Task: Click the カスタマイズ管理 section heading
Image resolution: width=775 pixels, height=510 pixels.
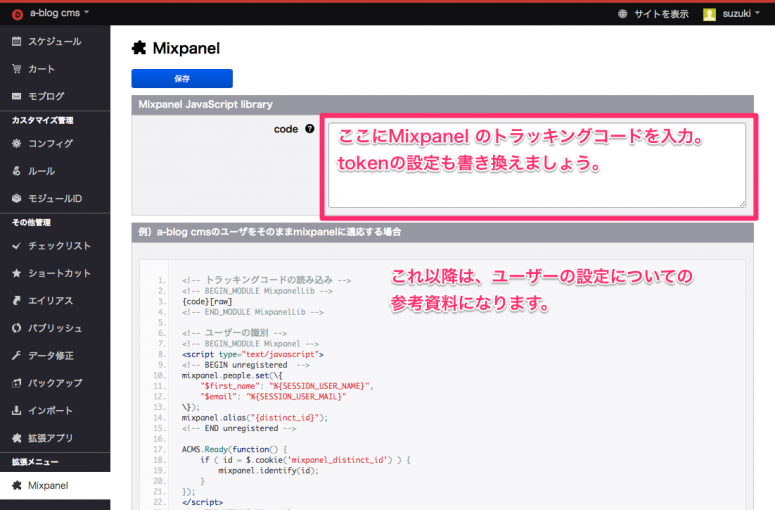Action: pos(43,121)
